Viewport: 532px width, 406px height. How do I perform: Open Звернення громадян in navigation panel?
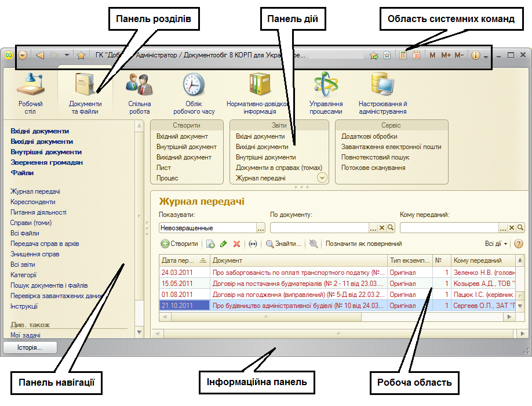(46, 162)
